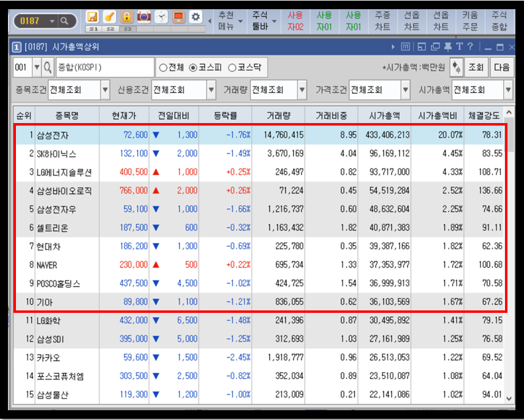
Task: Open help with the question mark icon
Action: tap(470, 47)
